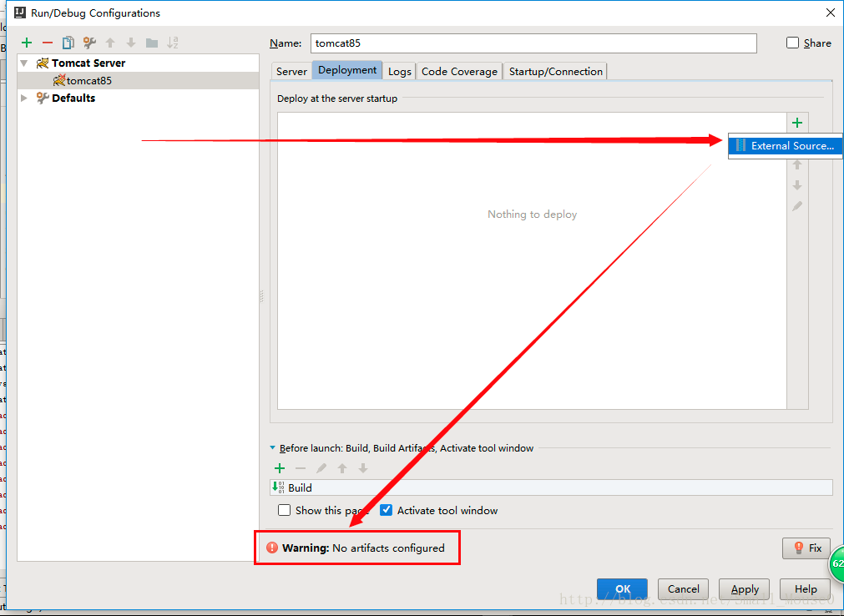Choose External Source menu item
The width and height of the screenshot is (844, 616).
click(786, 146)
